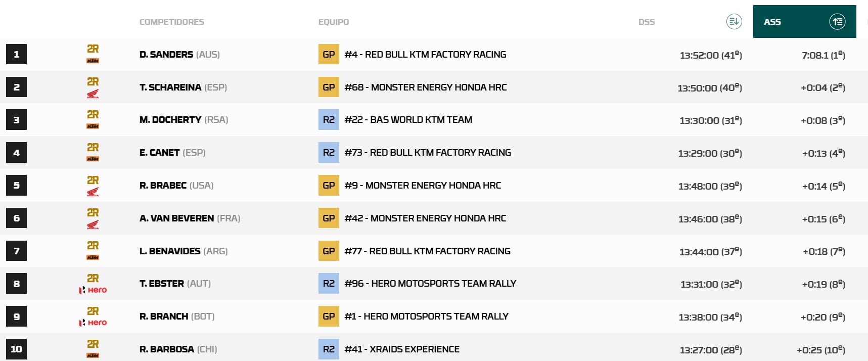
Task: Click the R2 class badge for #41 Xraids Experience
Action: coord(329,349)
